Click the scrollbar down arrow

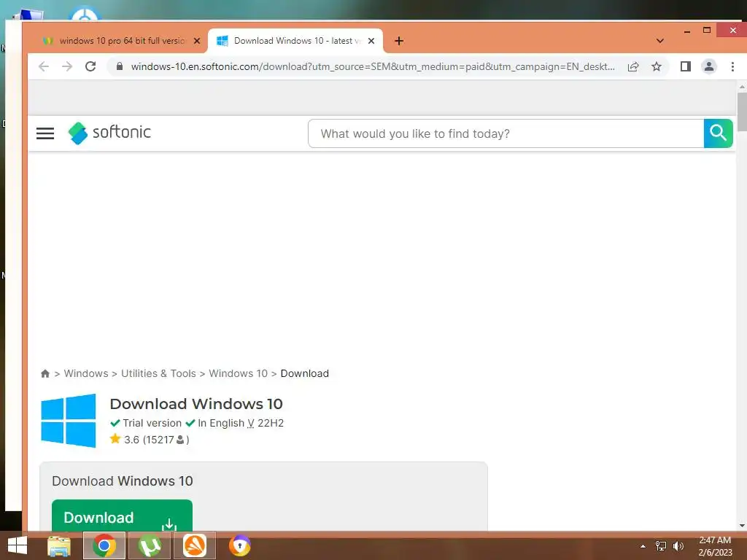coord(742,526)
